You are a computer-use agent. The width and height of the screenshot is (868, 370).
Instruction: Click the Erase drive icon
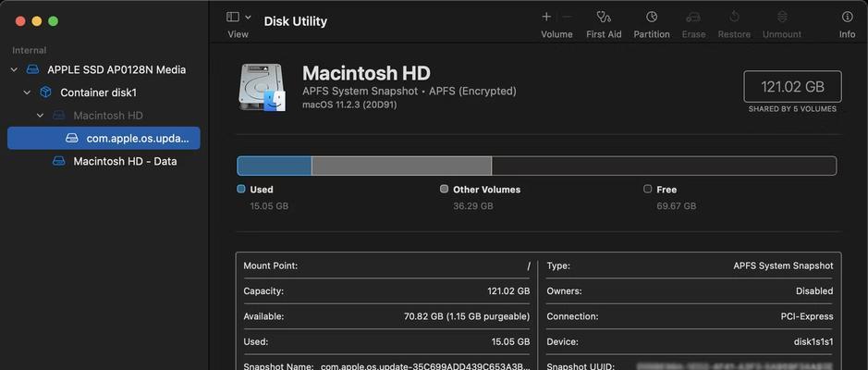[x=693, y=17]
